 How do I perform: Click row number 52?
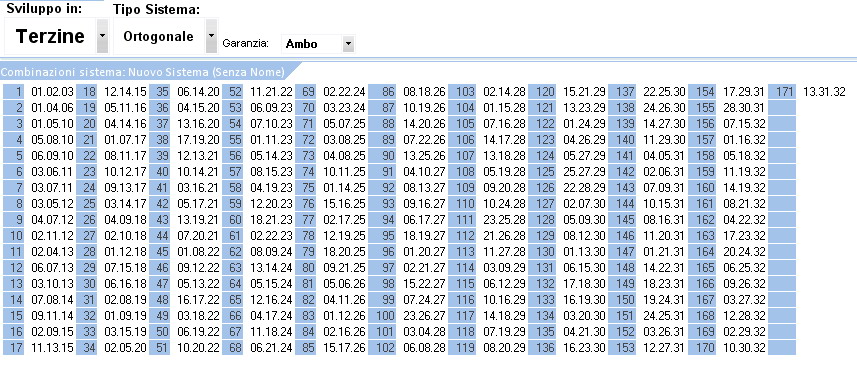point(233,91)
